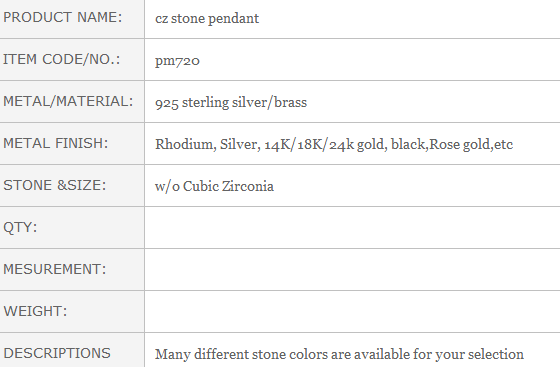This screenshot has width=560, height=367.
Task: Click the STONE &SIZE label
Action: (x=55, y=185)
